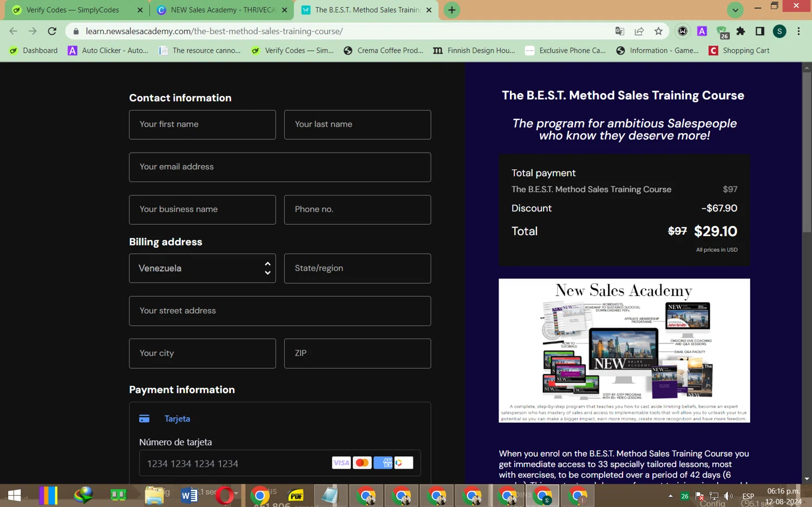Screen dimensions: 812x507
Task: Focus the Your email address field
Action: pos(280,167)
